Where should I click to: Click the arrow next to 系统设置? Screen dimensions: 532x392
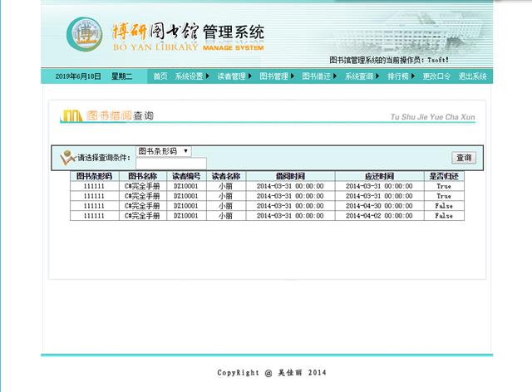pos(208,76)
